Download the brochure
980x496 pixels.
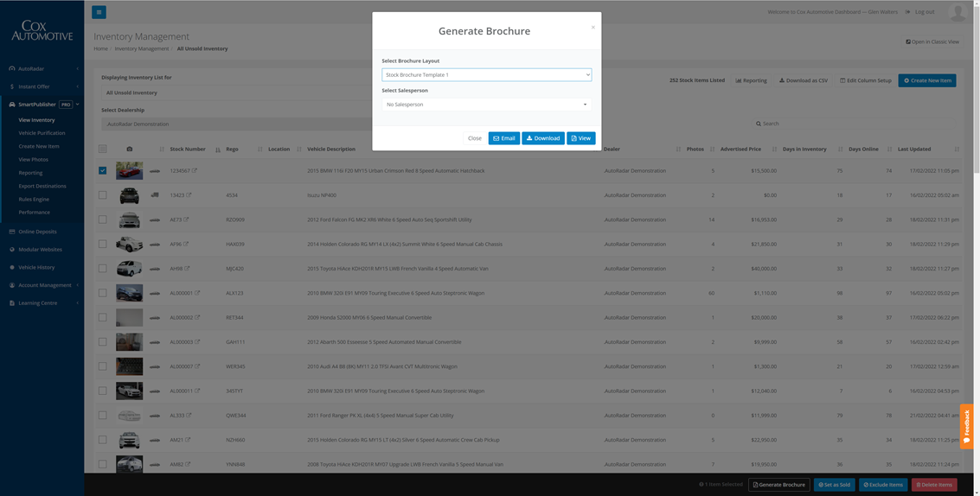coord(543,138)
